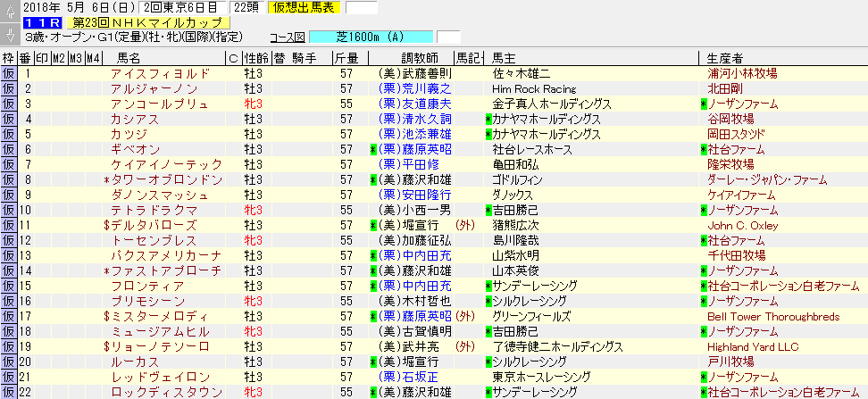Click the M4 column header
The height and width of the screenshot is (399, 868).
click(93, 58)
